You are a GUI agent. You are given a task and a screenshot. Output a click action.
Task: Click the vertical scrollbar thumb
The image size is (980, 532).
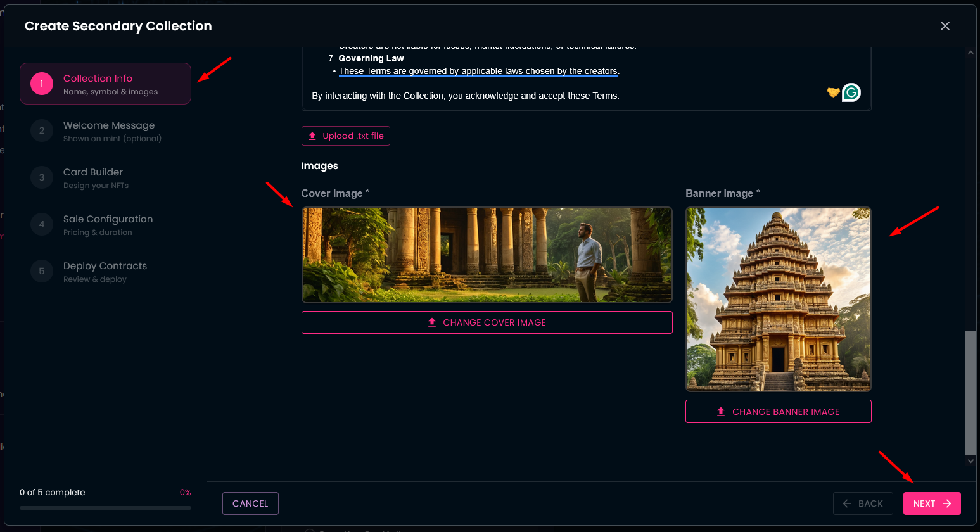(x=970, y=393)
